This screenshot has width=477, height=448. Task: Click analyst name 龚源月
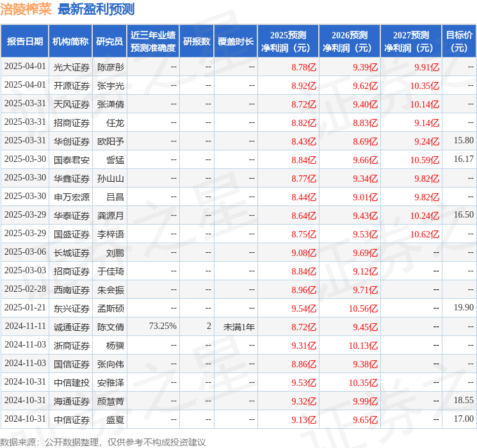(x=110, y=216)
